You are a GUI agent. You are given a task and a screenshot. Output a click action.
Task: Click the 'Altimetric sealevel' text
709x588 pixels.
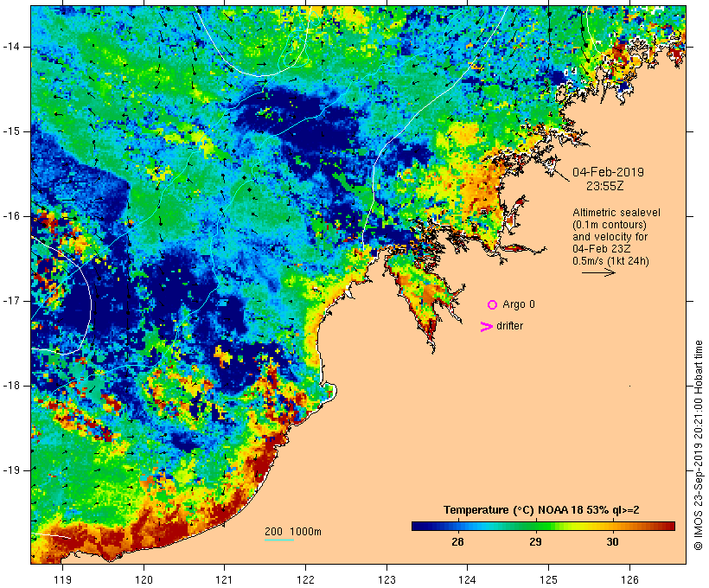(616, 213)
